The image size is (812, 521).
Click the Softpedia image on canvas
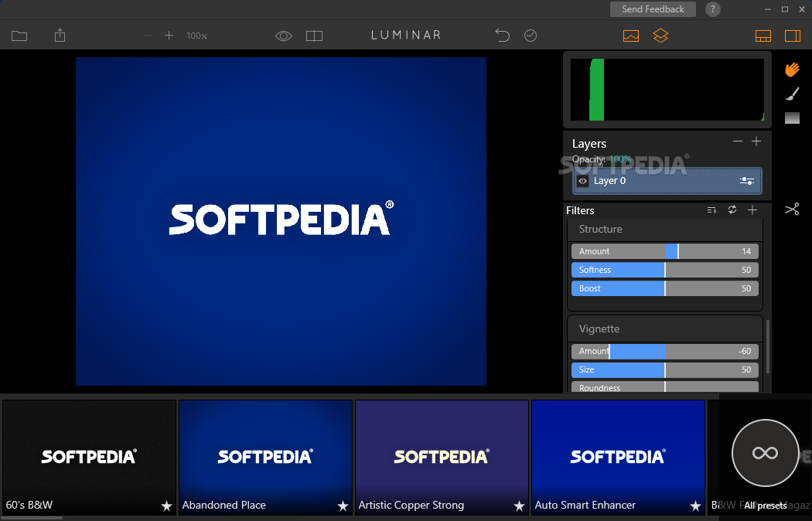coord(281,221)
